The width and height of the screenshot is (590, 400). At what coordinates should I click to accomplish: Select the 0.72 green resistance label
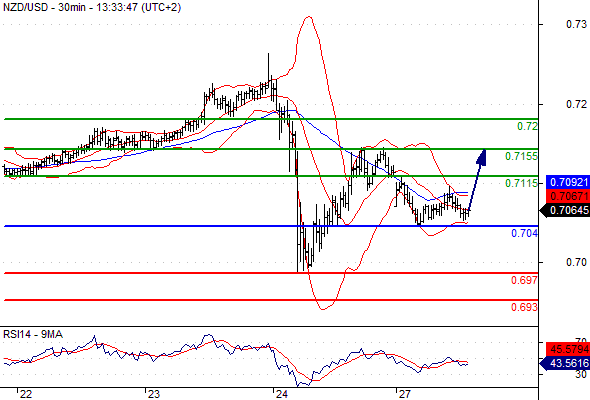pyautogui.click(x=528, y=126)
